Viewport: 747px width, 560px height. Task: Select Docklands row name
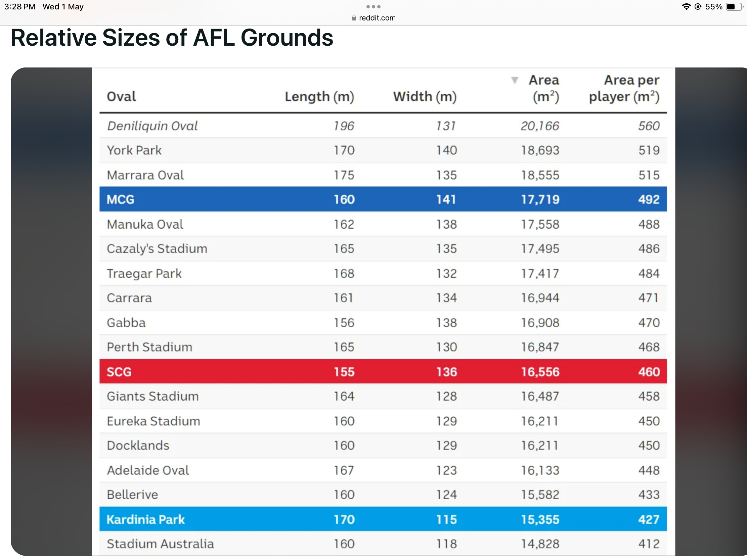pos(138,446)
